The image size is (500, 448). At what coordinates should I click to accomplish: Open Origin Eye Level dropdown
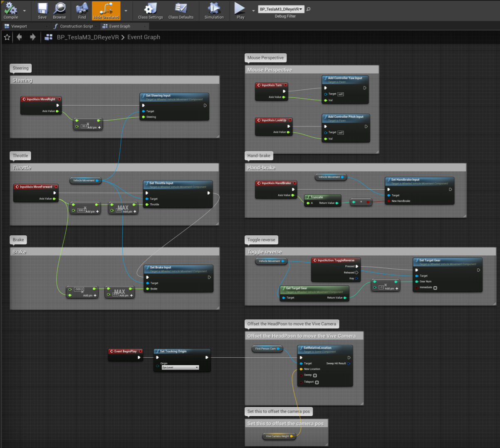point(180,367)
